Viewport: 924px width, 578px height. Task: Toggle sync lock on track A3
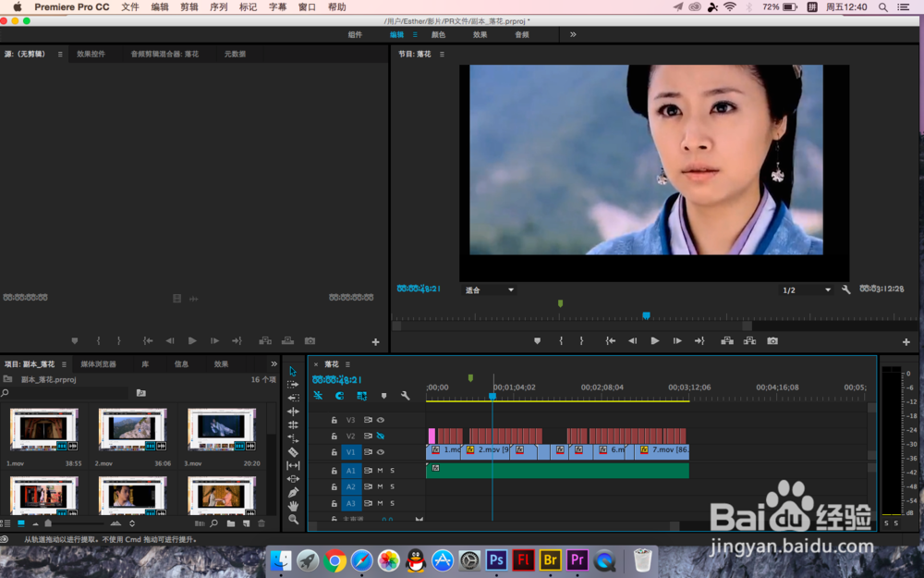[x=368, y=503]
